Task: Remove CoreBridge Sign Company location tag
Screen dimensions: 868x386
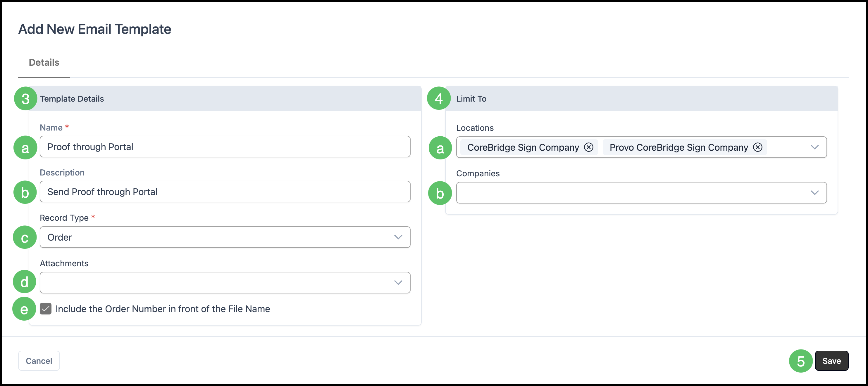Action: click(588, 147)
